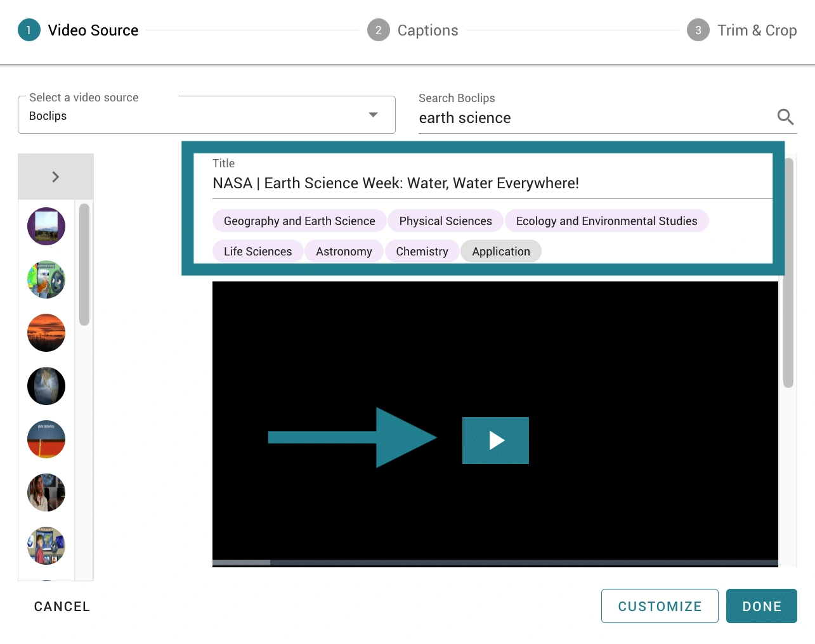Select the Life Sciences tag
The width and height of the screenshot is (815, 644).
(258, 252)
